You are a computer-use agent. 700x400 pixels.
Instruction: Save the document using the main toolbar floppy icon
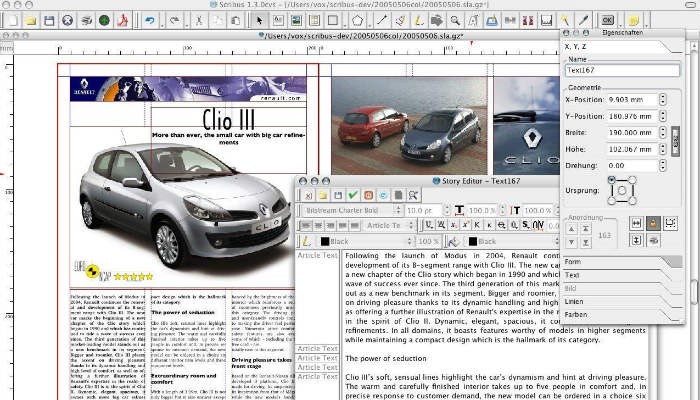(49, 21)
